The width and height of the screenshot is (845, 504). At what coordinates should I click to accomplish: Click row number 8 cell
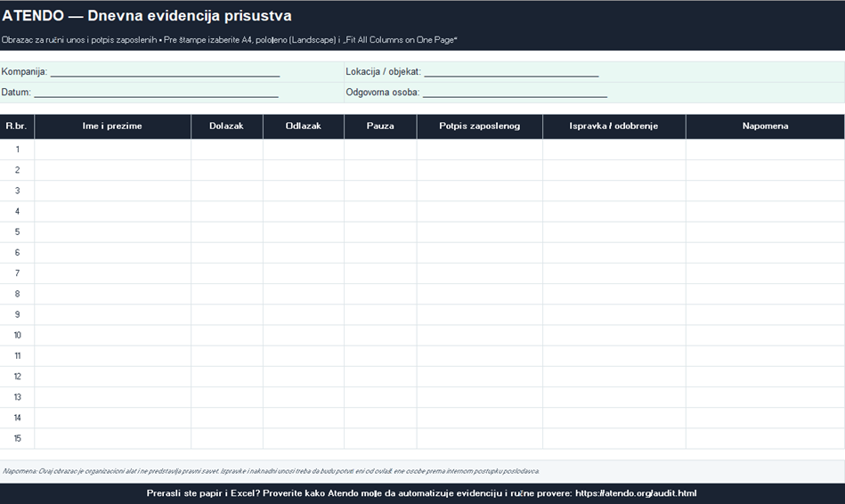tap(17, 294)
